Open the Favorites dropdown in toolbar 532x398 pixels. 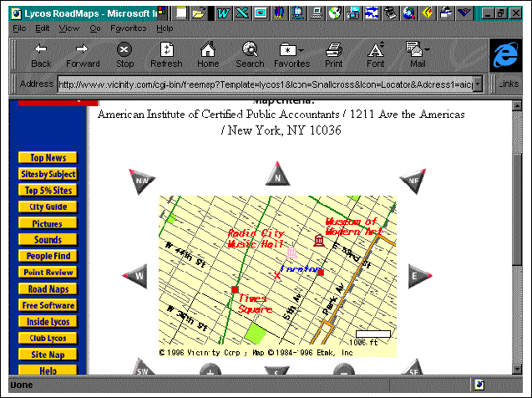pos(291,55)
